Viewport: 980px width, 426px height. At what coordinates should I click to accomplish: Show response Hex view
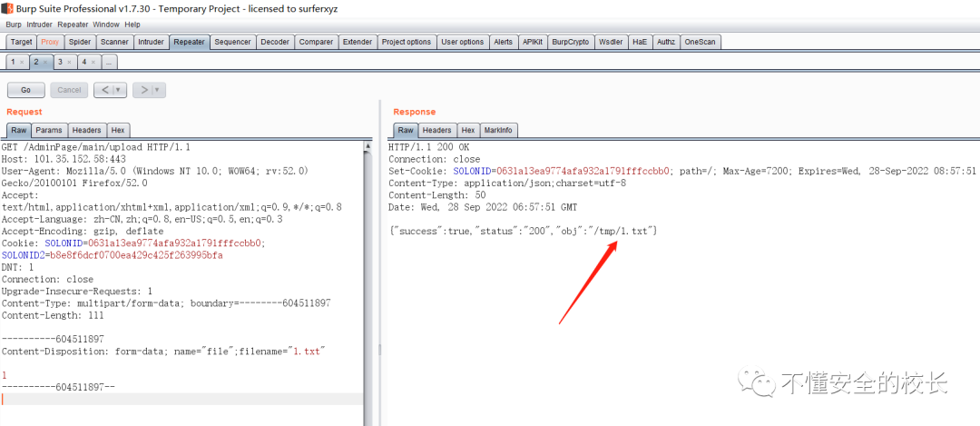[x=467, y=130]
